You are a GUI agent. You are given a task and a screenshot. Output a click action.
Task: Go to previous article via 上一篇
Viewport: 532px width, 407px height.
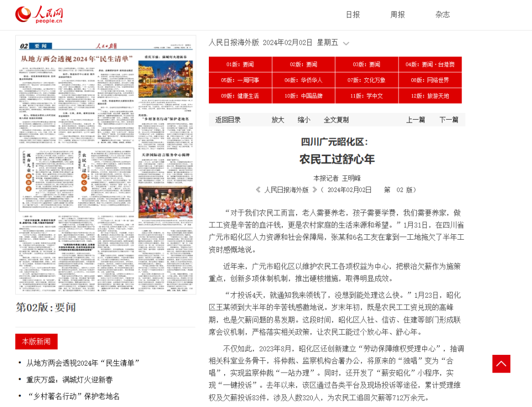point(415,120)
